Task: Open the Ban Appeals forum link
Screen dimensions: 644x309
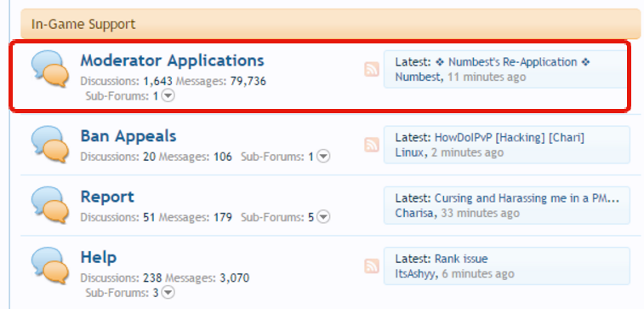Action: 128,136
